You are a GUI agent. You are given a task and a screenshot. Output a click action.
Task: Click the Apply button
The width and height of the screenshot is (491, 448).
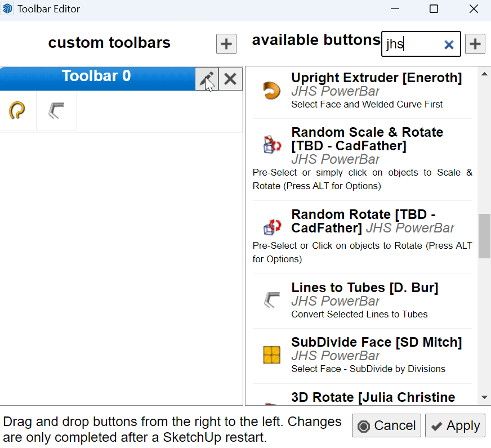(455, 425)
